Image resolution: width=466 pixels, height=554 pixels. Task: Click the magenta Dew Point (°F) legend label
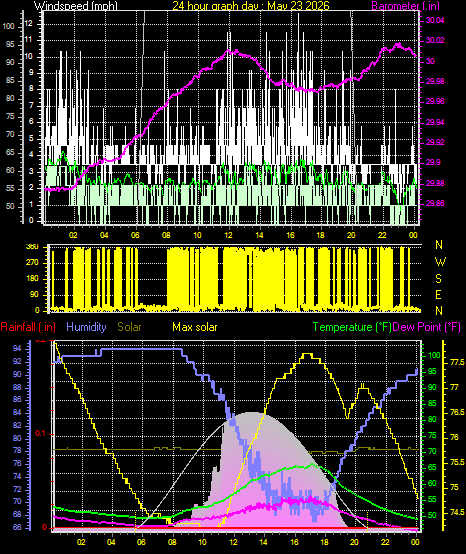[427, 327]
